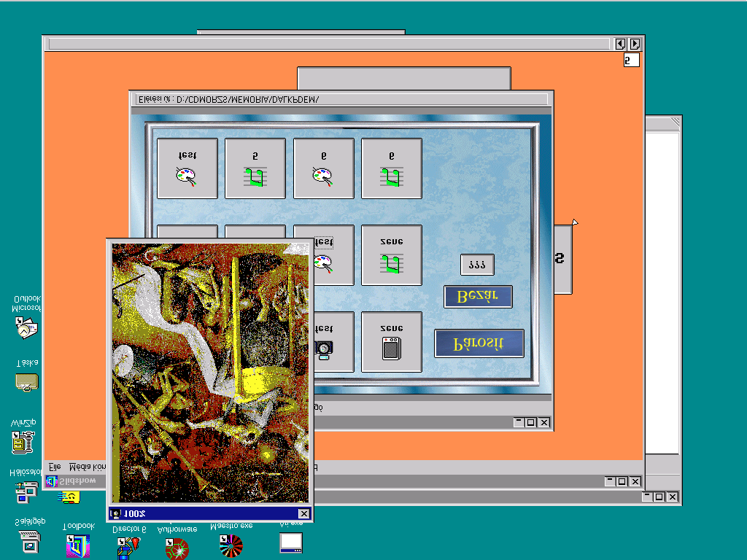Click the gray tab right of the memory window
The width and height of the screenshot is (747, 560).
point(563,260)
